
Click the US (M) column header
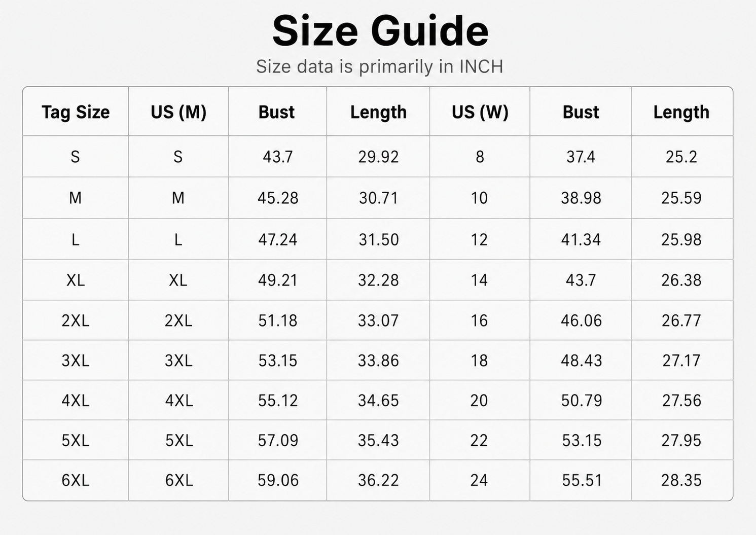(x=178, y=112)
